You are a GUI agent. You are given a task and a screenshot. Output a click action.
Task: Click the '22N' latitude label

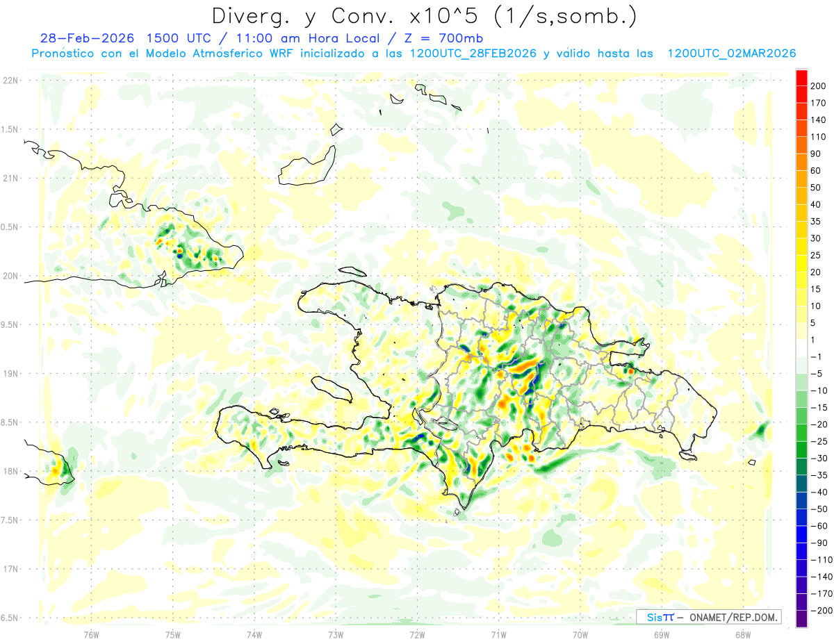point(10,81)
